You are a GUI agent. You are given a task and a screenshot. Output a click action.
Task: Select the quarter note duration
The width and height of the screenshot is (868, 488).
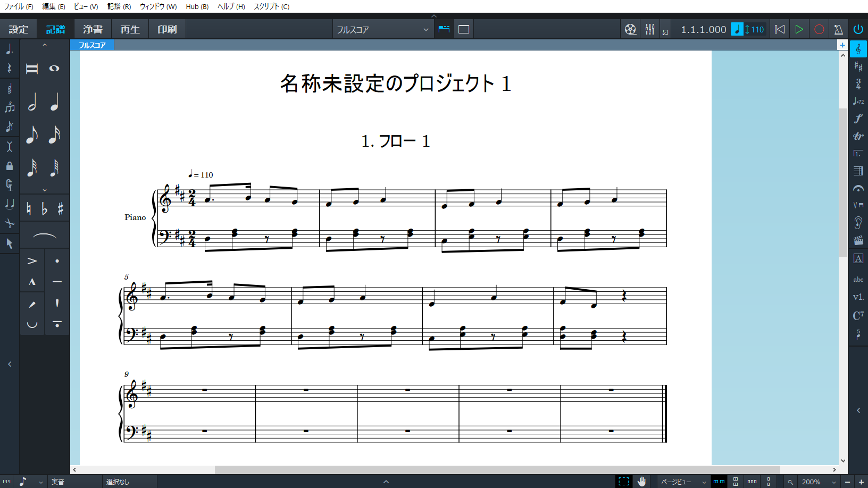coord(54,102)
